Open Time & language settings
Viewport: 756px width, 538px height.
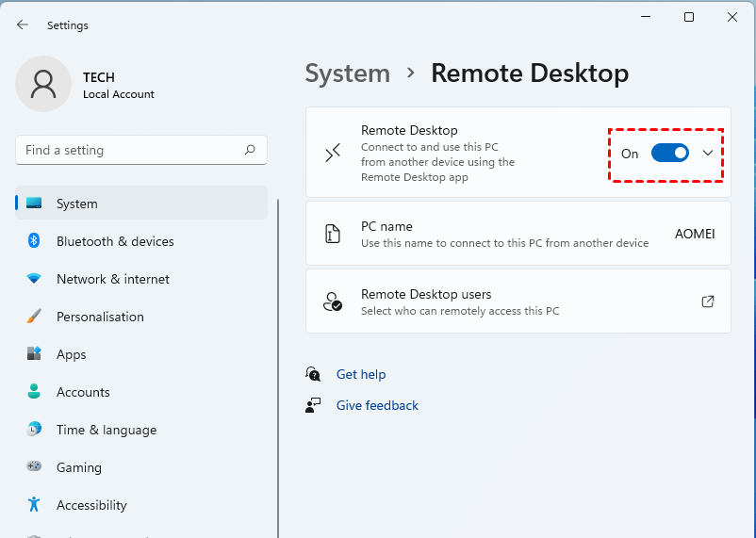(x=141, y=429)
